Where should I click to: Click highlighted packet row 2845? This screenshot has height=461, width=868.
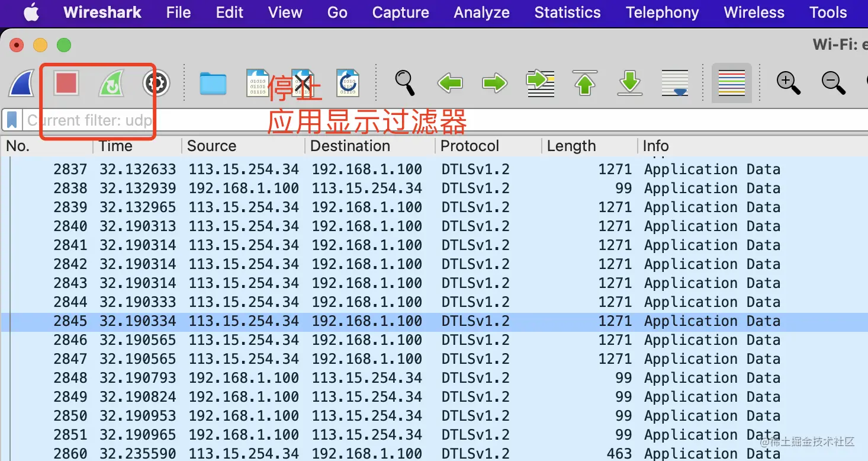tap(434, 321)
